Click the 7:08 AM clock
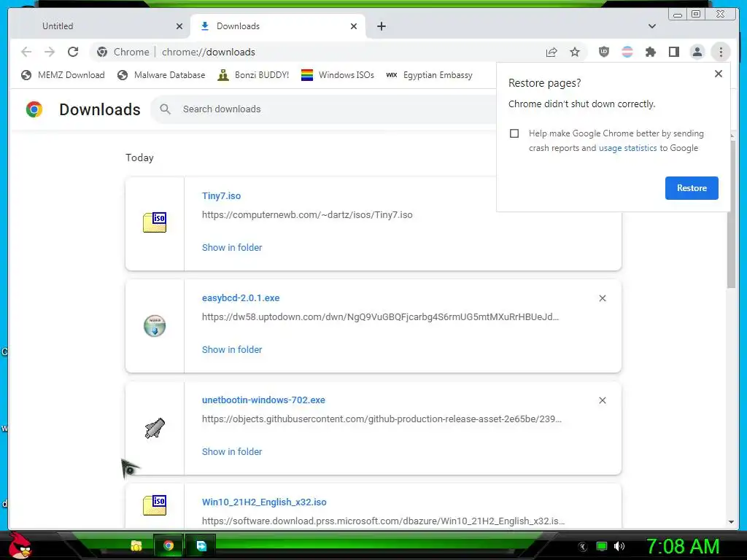 [682, 546]
